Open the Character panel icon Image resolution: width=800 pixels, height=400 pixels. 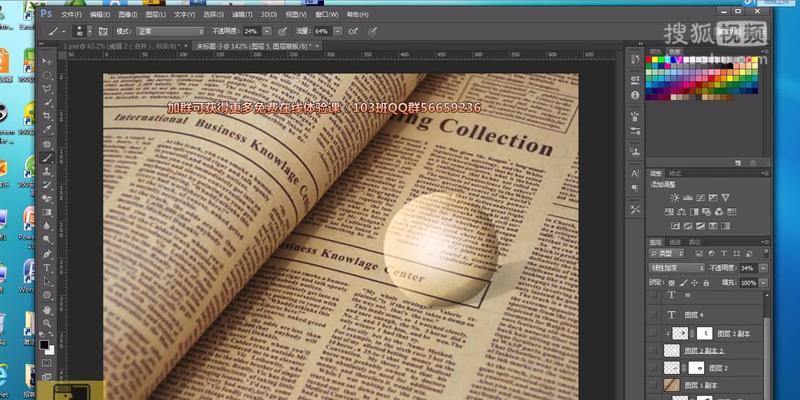pos(635,173)
